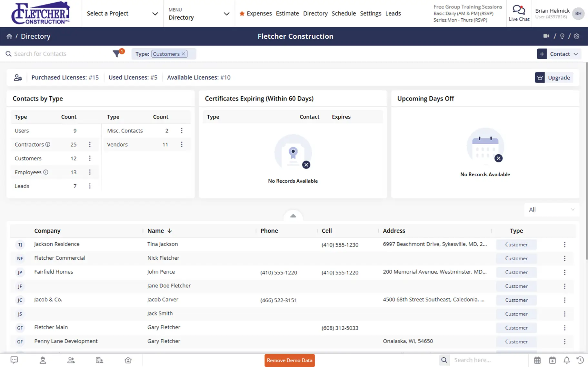Select Jackson Residence company cell
This screenshot has height=367, width=588.
(57, 244)
